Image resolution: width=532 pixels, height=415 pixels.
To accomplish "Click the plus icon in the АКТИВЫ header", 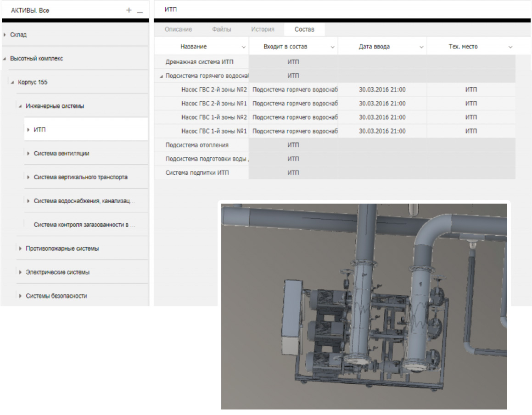I will [129, 11].
